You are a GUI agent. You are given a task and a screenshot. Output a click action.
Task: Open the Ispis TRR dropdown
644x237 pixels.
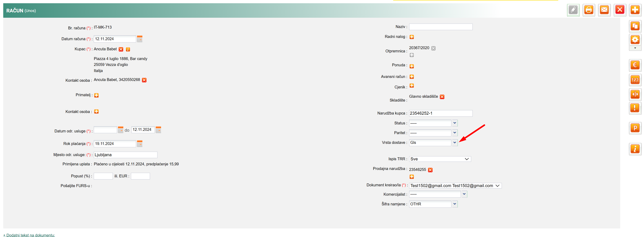point(440,159)
